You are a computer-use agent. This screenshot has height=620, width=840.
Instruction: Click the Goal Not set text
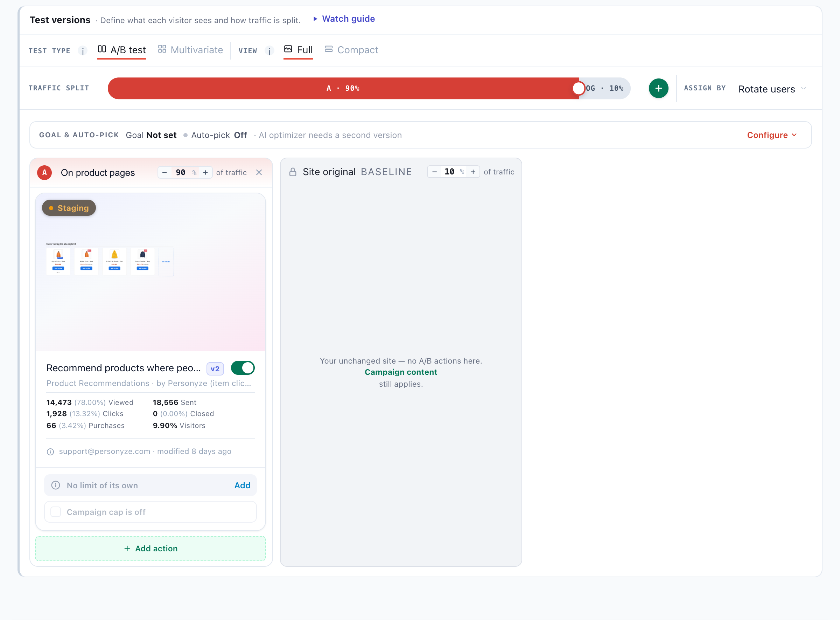[151, 135]
